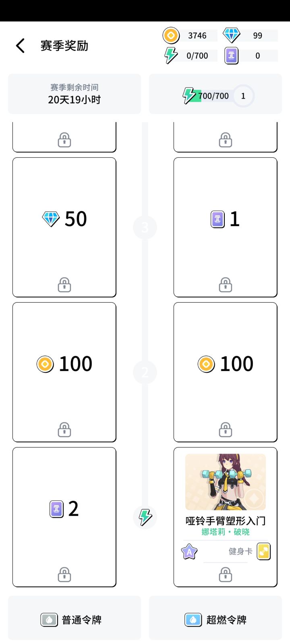Click the lightning node on the level track

click(145, 517)
